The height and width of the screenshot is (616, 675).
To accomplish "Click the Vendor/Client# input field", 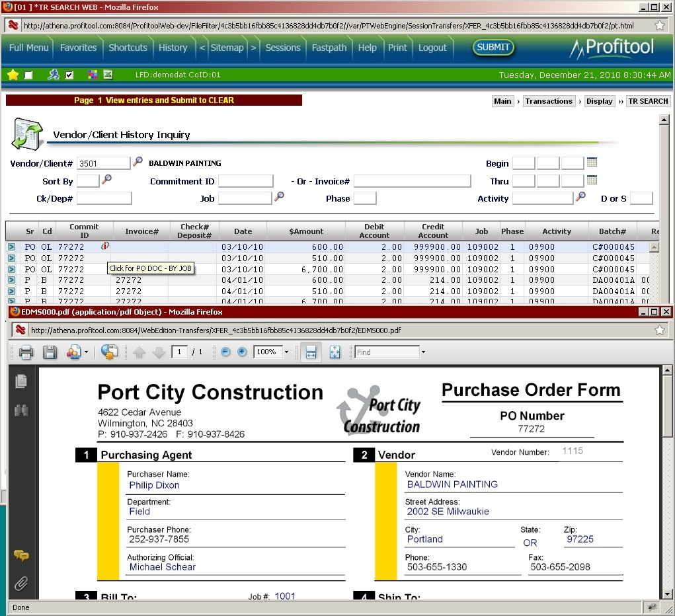I will (103, 163).
